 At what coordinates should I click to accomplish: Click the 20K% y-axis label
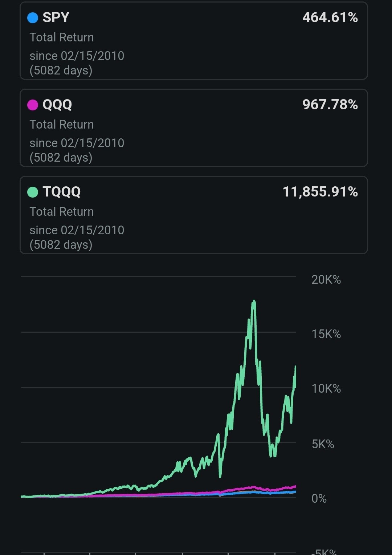coord(326,280)
